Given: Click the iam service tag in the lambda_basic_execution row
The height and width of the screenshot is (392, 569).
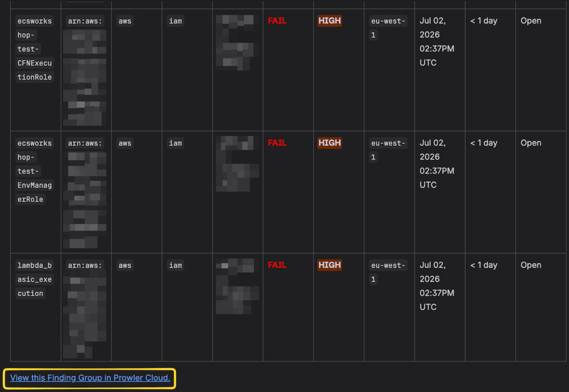Looking at the screenshot, I should click(x=176, y=266).
